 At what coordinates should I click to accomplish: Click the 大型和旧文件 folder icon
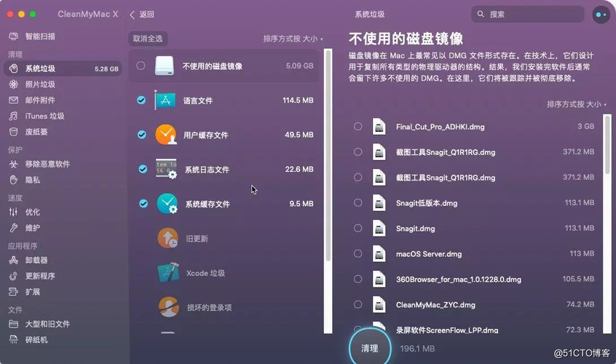click(x=13, y=324)
